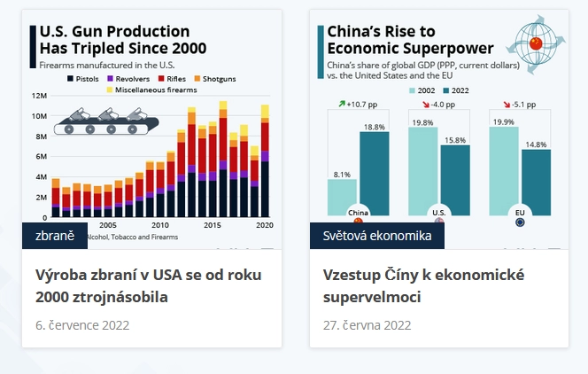Click the date "6. července 2022"

[x=82, y=325]
